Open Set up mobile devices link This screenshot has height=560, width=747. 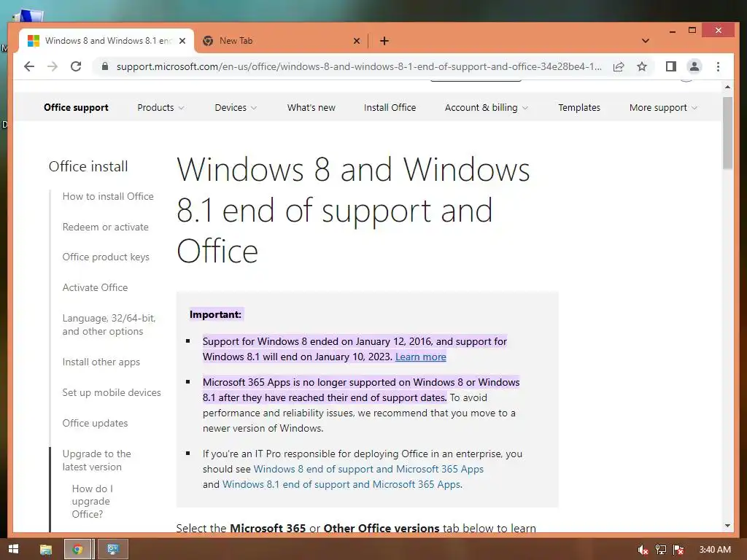click(x=112, y=392)
